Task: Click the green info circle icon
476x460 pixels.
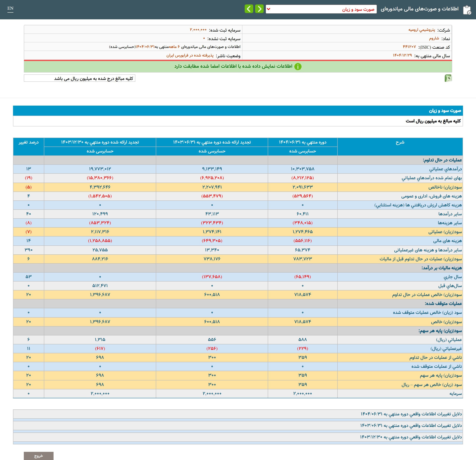Action: [x=298, y=67]
